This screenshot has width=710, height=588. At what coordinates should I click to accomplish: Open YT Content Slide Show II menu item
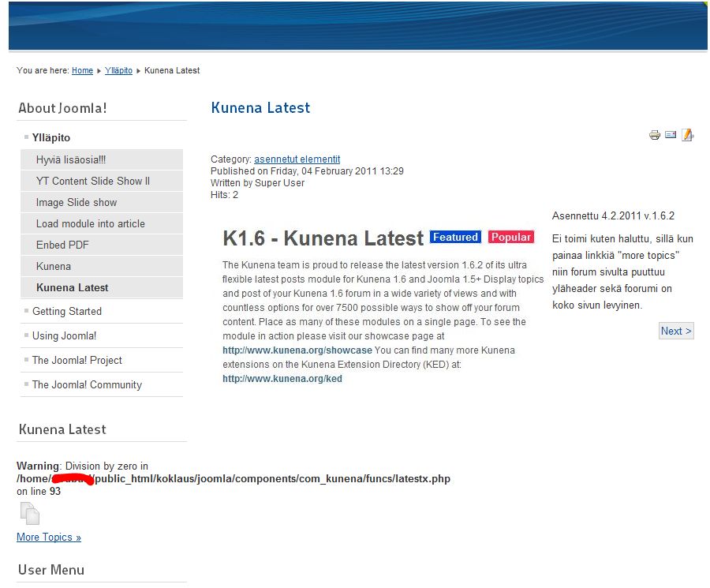92,181
